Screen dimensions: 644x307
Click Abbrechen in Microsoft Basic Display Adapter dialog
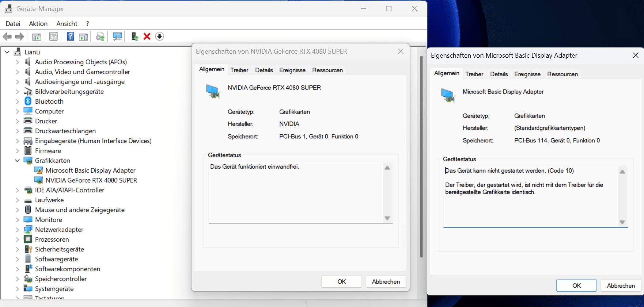click(621, 285)
